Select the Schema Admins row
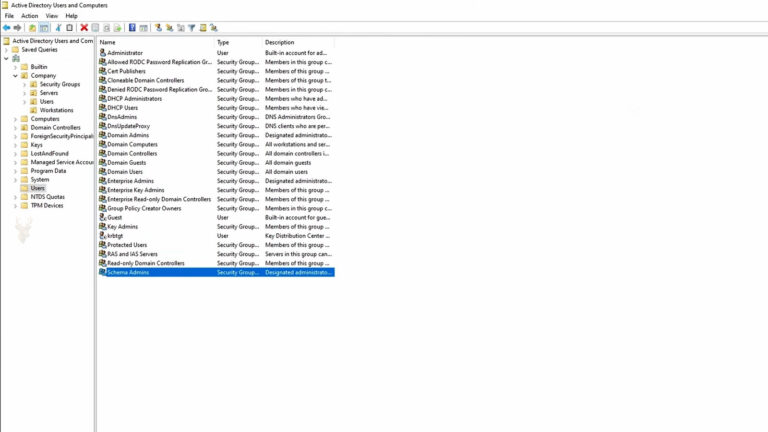Image resolution: width=768 pixels, height=432 pixels. pos(216,272)
